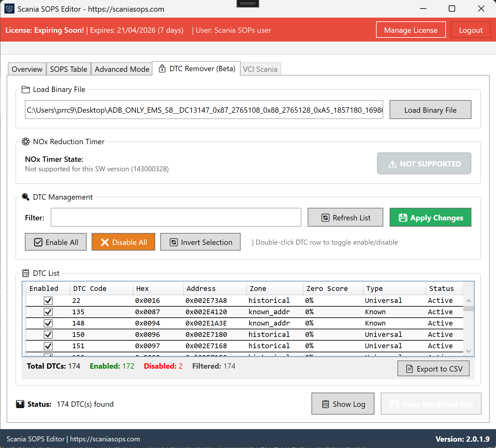Click the Save Modified File button
The image size is (496, 448).
[x=431, y=404]
